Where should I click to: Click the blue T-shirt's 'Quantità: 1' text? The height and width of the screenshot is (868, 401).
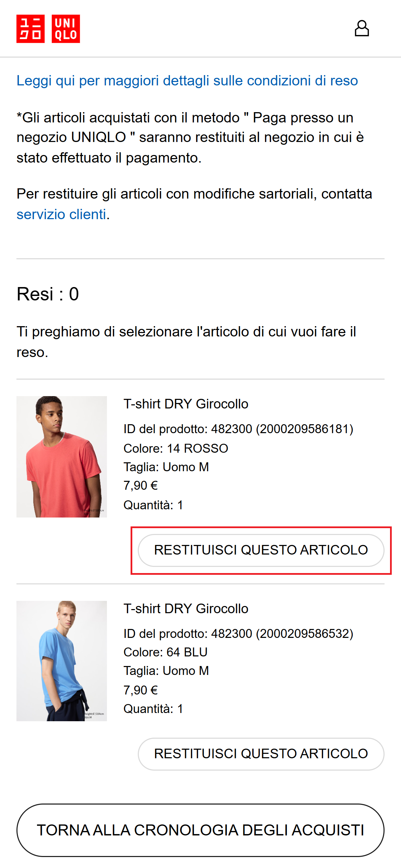pyautogui.click(x=153, y=709)
